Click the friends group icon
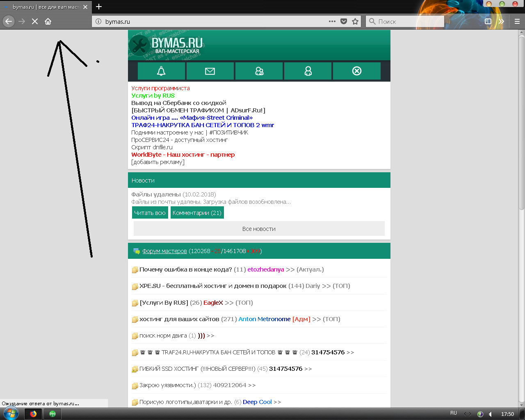Viewport: 525px width, 420px height. tap(259, 71)
